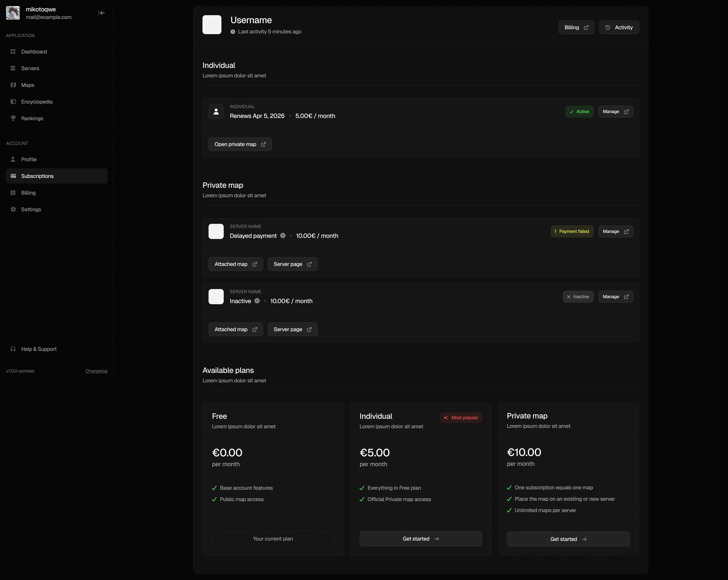Click the external-link icon in Open private map

pyautogui.click(x=263, y=144)
